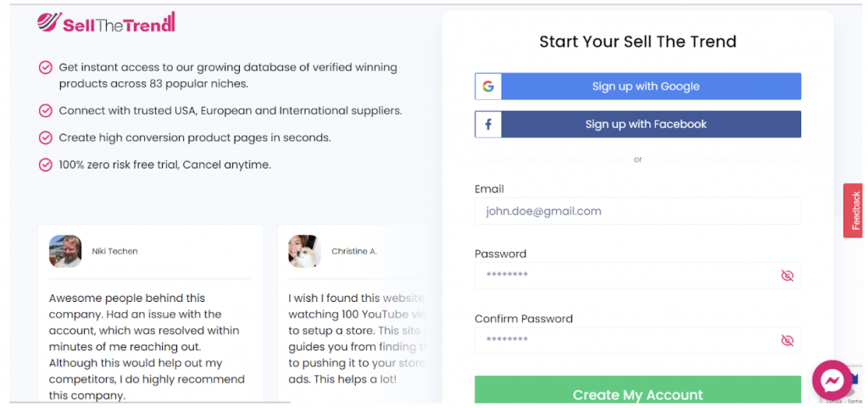
Task: Click the checkmark beside verified winning products
Action: point(45,68)
